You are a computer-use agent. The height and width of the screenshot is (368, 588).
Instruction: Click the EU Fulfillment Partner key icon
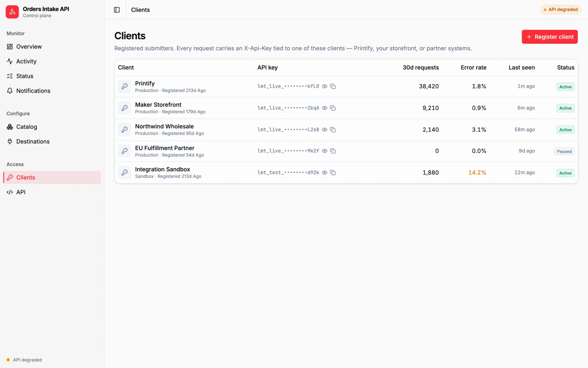pyautogui.click(x=124, y=151)
